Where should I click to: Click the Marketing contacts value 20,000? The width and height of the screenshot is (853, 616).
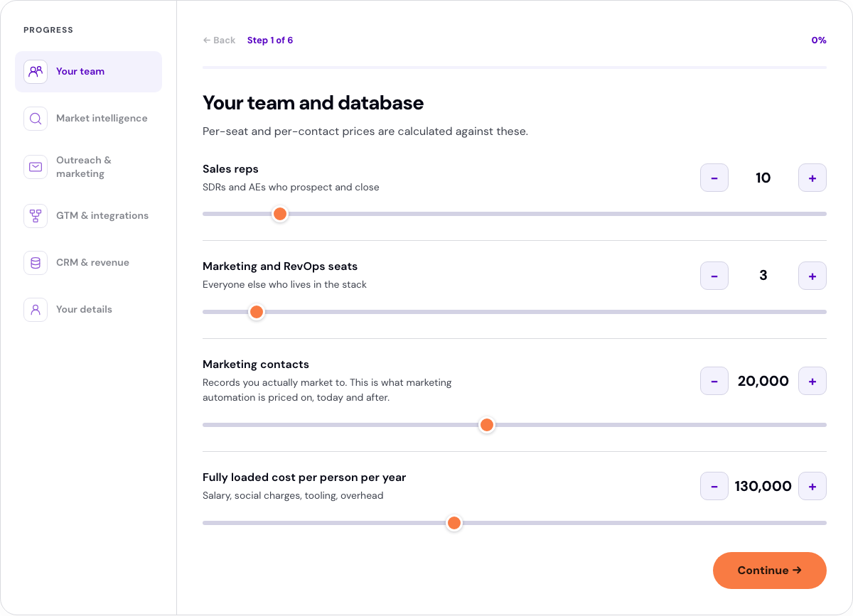click(x=763, y=381)
